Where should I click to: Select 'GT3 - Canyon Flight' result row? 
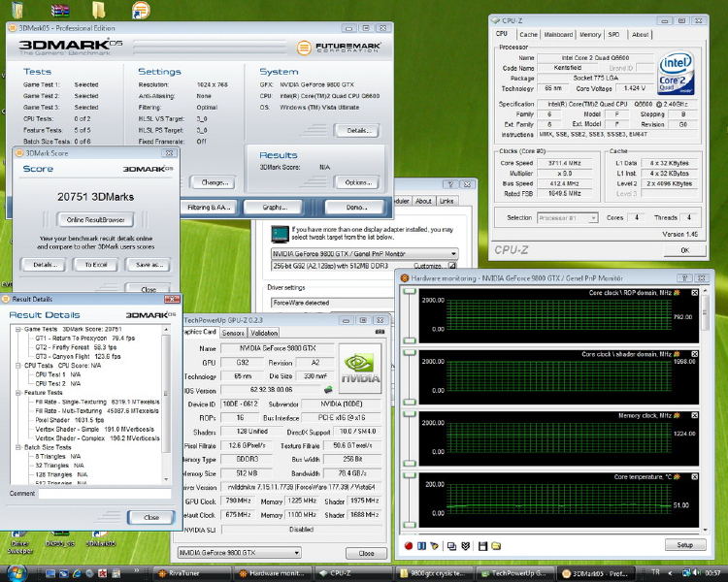pos(78,356)
